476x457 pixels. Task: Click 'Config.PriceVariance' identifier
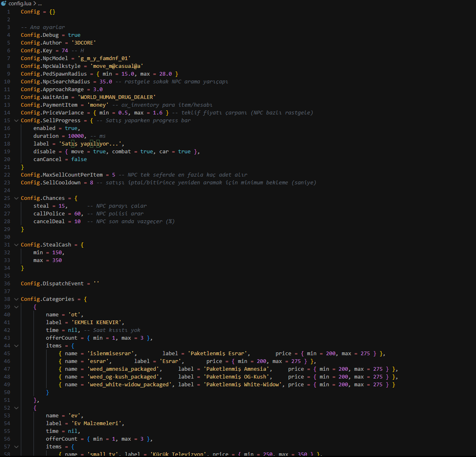pos(52,113)
